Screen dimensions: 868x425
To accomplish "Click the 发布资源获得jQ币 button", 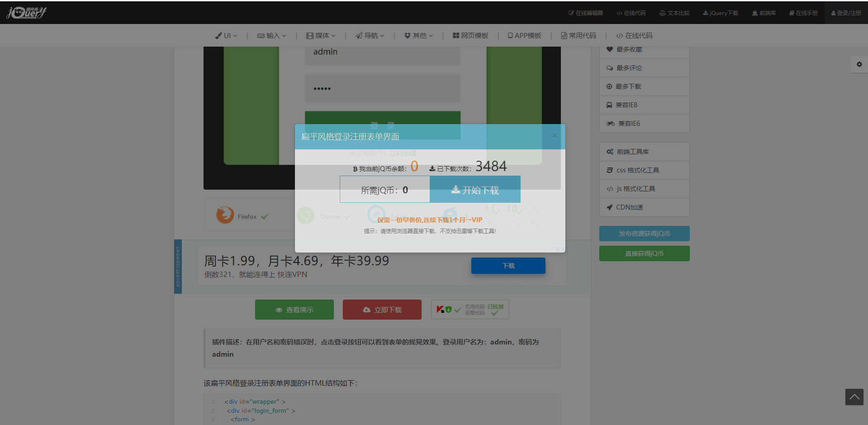I will click(645, 234).
